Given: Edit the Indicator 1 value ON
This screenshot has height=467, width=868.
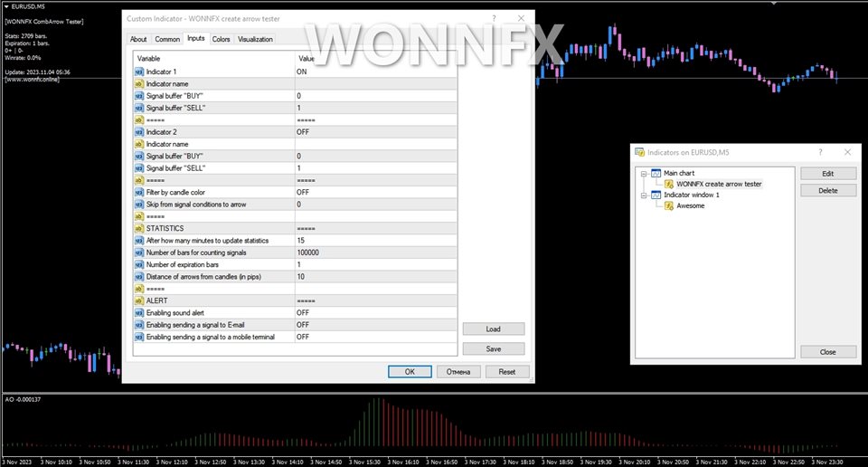Looking at the screenshot, I should [x=376, y=72].
